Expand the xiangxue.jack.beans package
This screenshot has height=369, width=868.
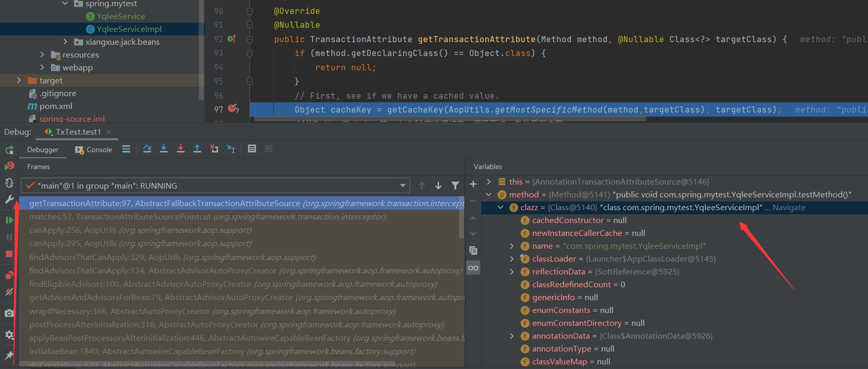click(65, 42)
